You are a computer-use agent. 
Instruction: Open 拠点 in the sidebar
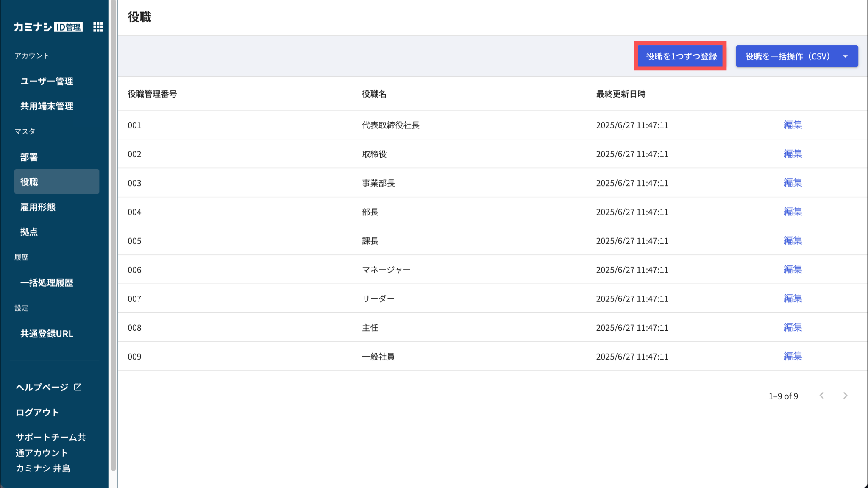tap(29, 232)
